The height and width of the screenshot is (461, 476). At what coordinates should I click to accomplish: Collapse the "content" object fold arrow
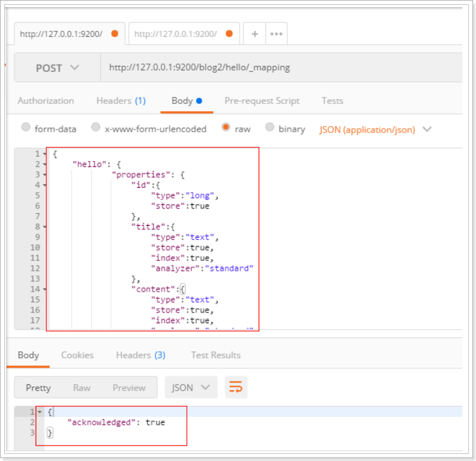[45, 289]
